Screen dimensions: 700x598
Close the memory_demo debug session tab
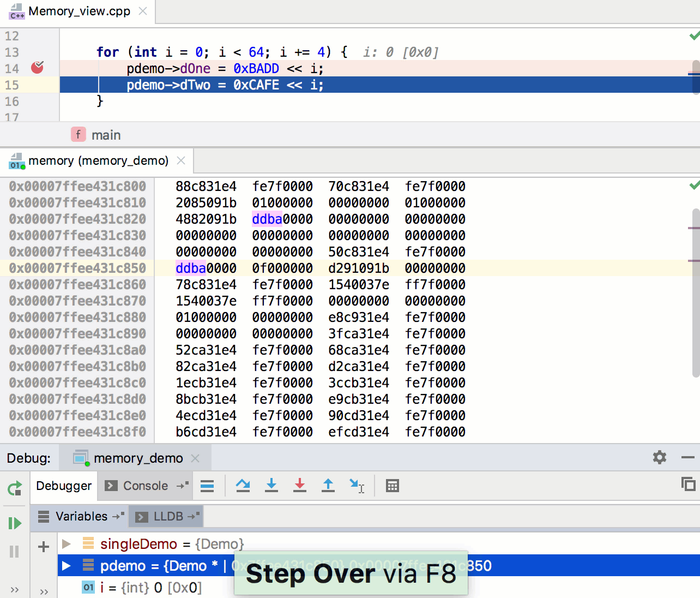pos(195,458)
